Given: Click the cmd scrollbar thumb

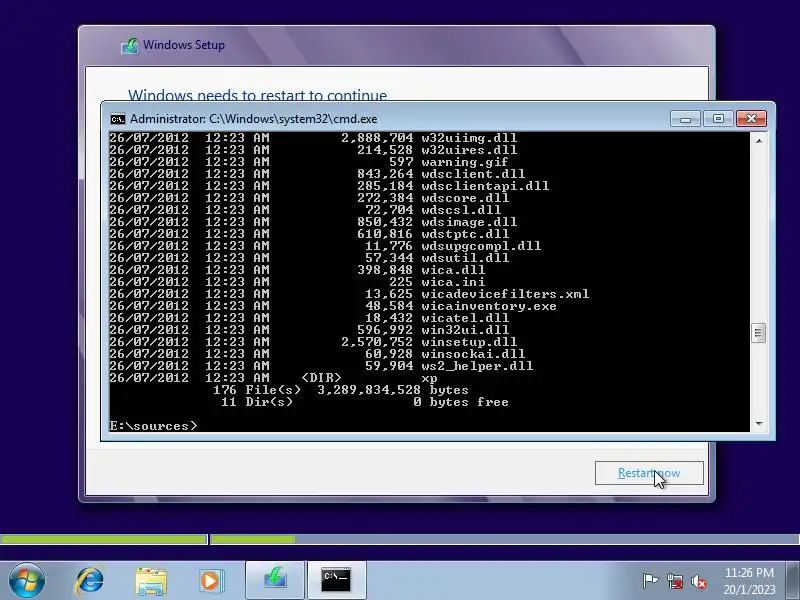Looking at the screenshot, I should pyautogui.click(x=759, y=333).
